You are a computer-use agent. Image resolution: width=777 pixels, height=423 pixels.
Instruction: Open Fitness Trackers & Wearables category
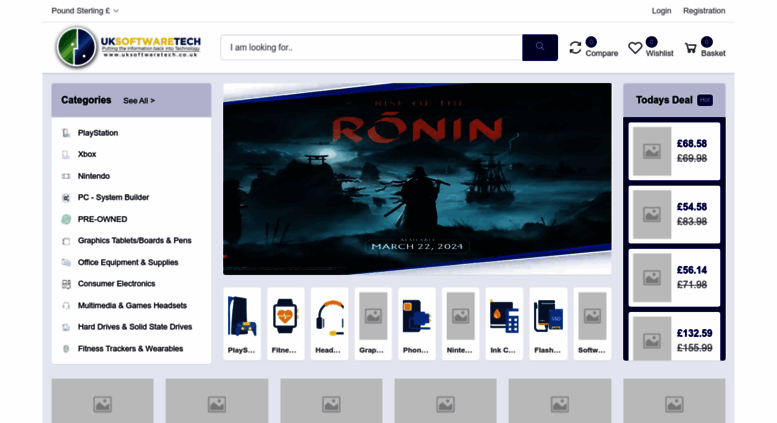point(130,348)
